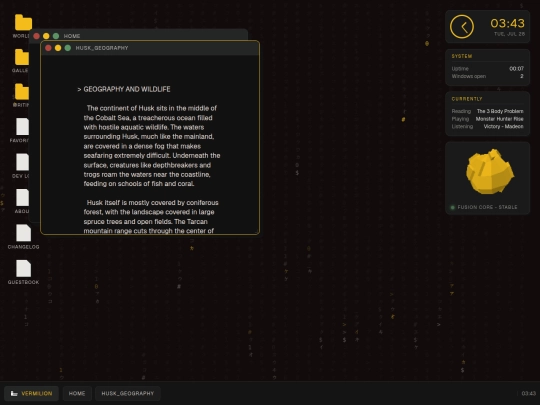Click 'Victory - Madeon' listening entry

click(503, 126)
